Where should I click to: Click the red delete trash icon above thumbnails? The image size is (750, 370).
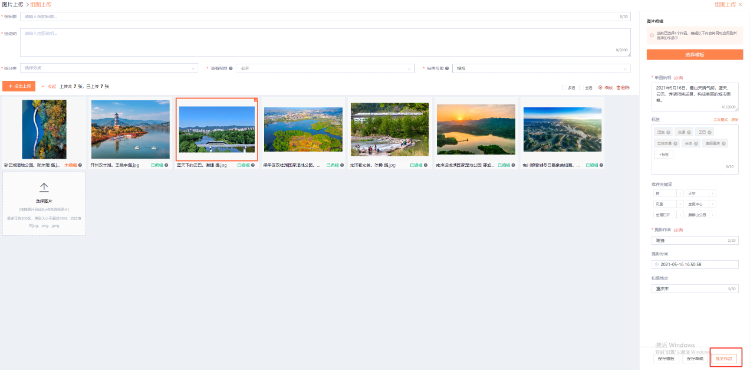click(618, 87)
